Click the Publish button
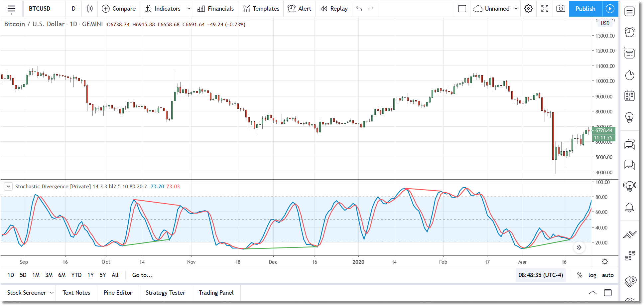The height and width of the screenshot is (306, 644). click(x=585, y=9)
